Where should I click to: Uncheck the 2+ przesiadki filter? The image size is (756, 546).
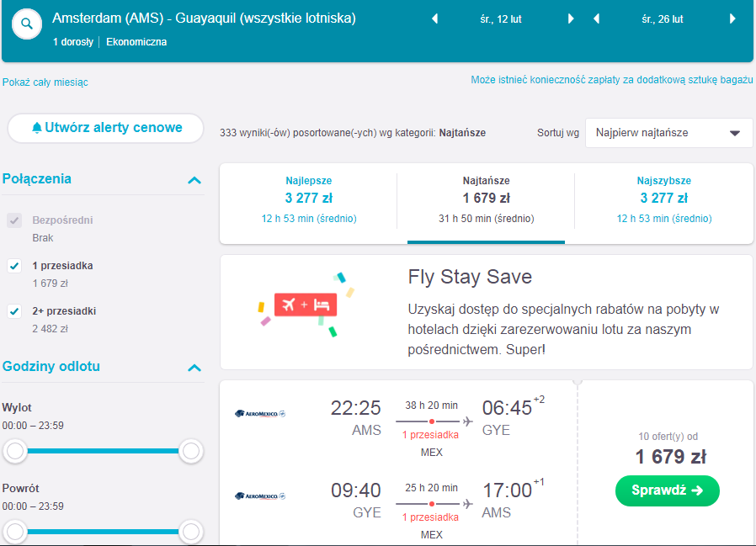click(x=14, y=311)
